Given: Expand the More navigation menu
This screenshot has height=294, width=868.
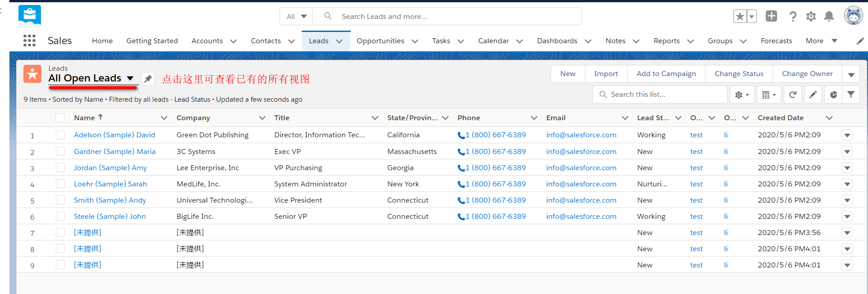Looking at the screenshot, I should point(821,41).
